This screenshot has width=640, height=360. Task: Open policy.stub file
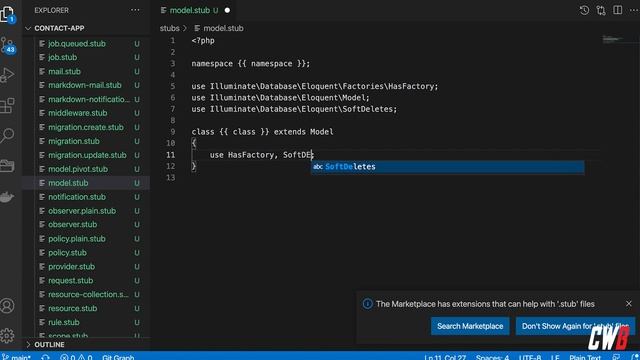tap(67, 253)
